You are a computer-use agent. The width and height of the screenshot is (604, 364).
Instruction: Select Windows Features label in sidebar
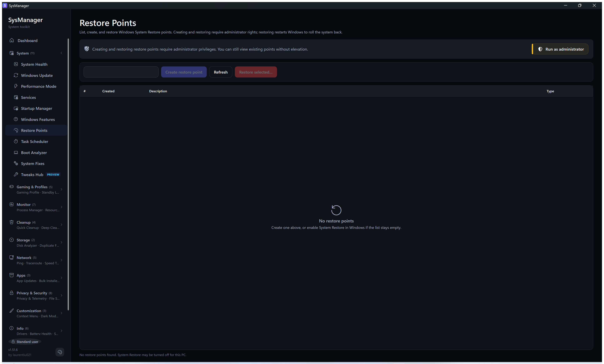coord(38,119)
